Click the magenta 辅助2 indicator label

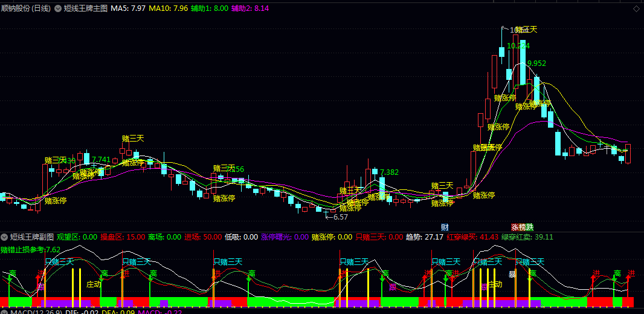click(x=250, y=8)
